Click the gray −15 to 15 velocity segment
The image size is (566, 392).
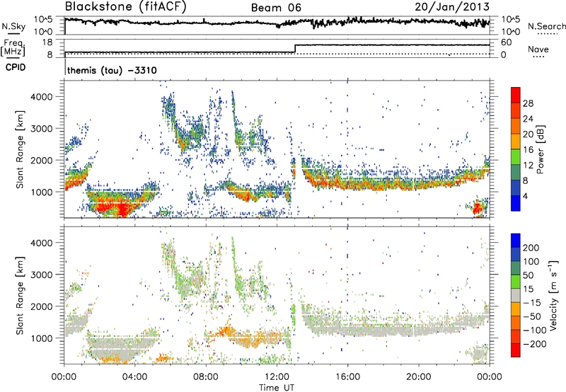[516, 296]
